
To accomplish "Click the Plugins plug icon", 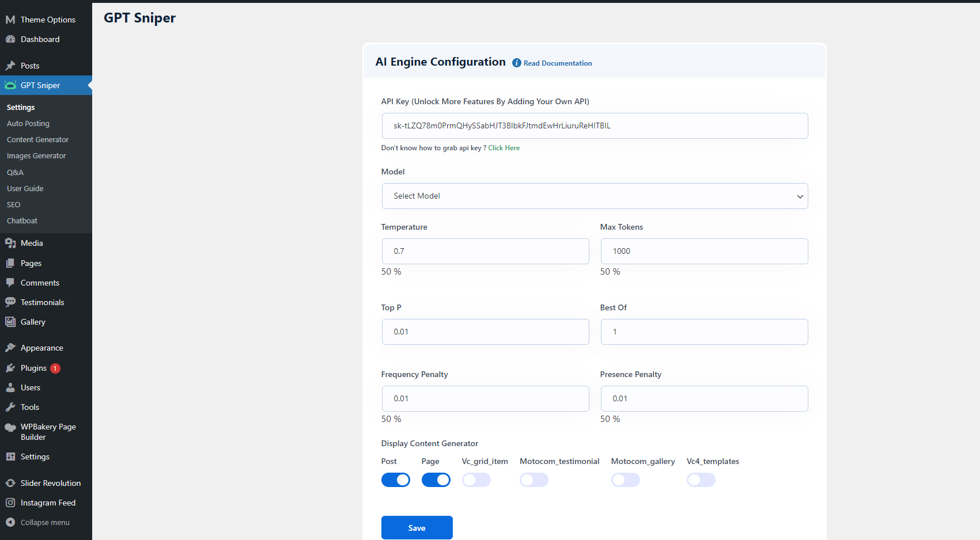I will point(10,368).
